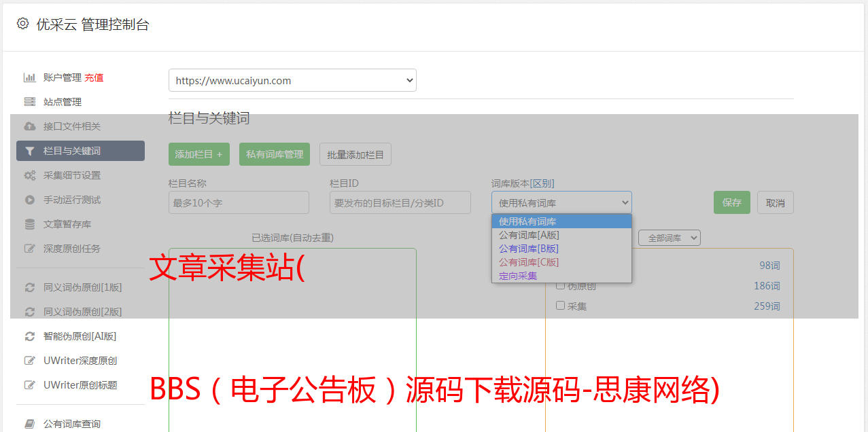Click inside the 已选词库 selected list box

pos(292,340)
